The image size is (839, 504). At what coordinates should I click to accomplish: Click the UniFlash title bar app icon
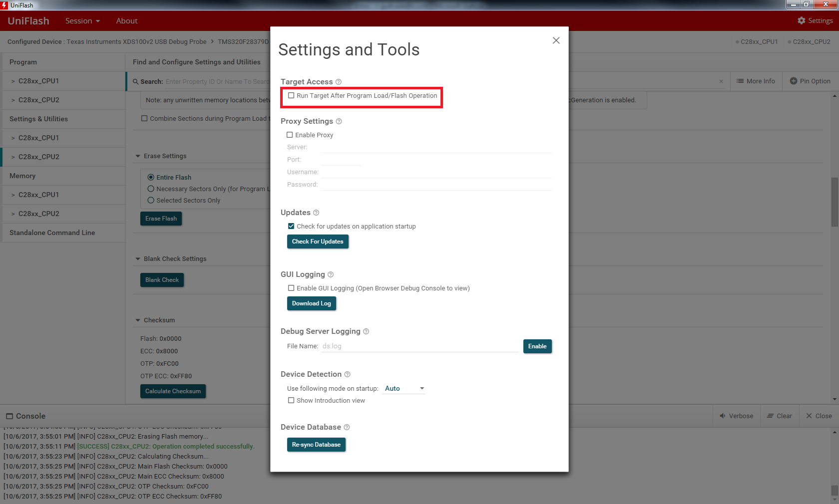(4, 5)
